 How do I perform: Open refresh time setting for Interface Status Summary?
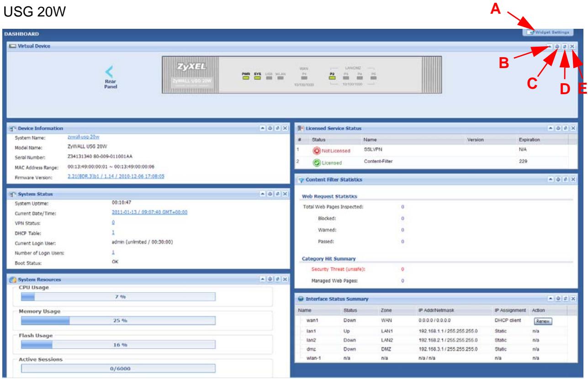tap(558, 299)
